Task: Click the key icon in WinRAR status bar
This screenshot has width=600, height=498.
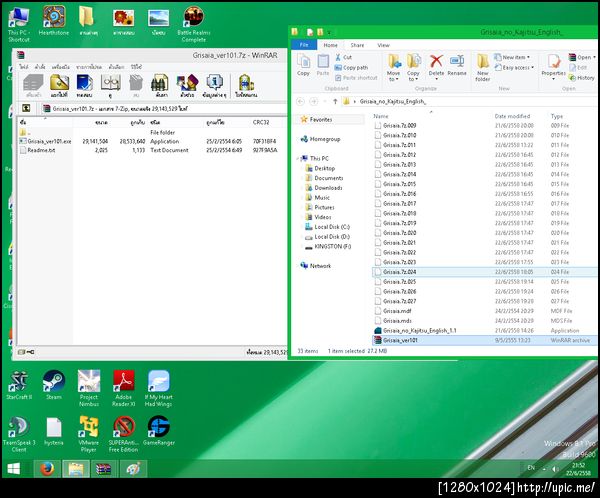Action: click(x=31, y=352)
